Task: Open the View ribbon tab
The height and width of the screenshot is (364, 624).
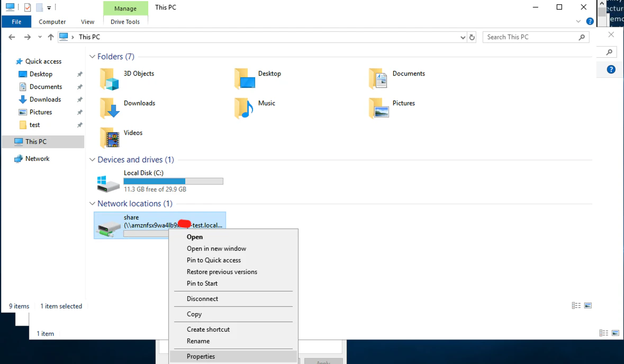Action: click(x=87, y=22)
